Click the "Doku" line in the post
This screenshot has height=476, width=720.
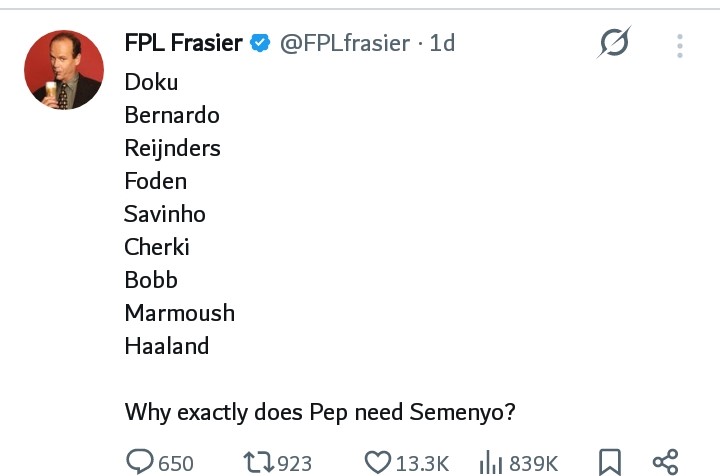(x=151, y=82)
